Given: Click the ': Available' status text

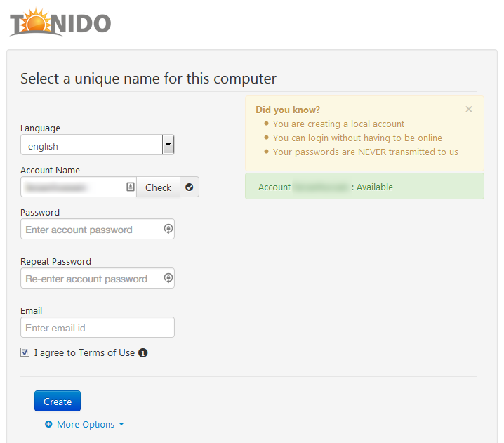Looking at the screenshot, I should [372, 187].
